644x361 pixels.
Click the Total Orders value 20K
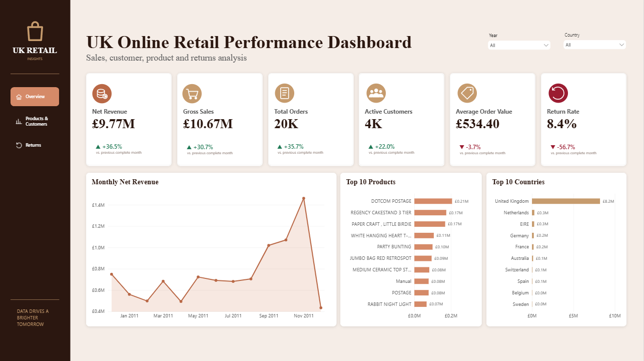[286, 124]
